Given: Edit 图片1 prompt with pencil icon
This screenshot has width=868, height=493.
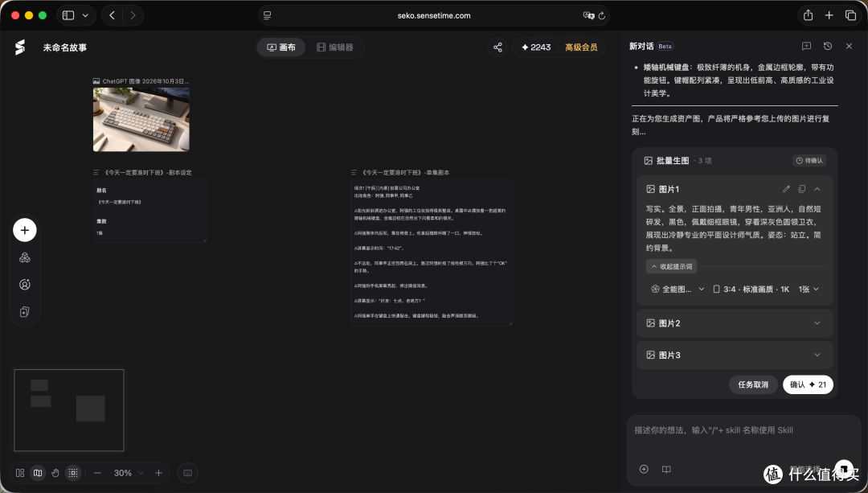Looking at the screenshot, I should point(786,189).
